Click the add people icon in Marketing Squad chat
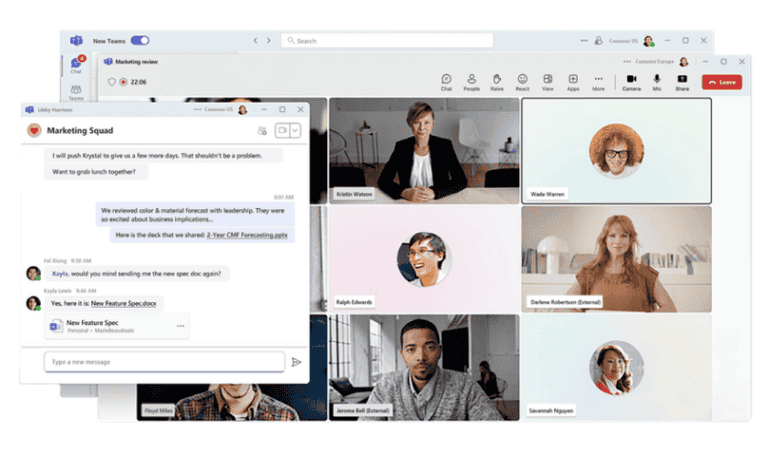This screenshot has height=475, width=768. pyautogui.click(x=262, y=131)
